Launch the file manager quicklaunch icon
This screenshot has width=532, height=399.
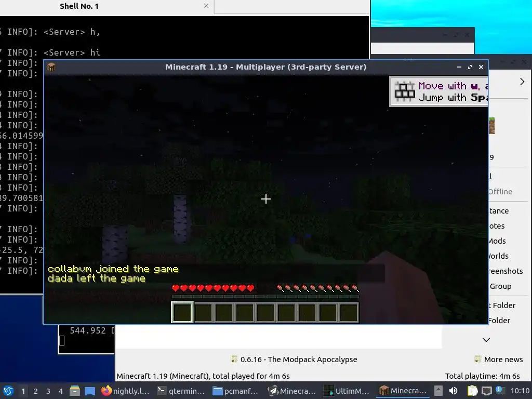(x=75, y=391)
